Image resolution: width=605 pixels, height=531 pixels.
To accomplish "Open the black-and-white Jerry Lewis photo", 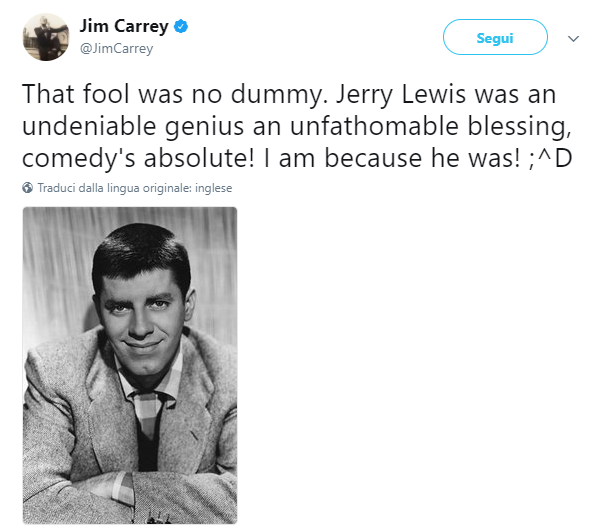I will 130,365.
